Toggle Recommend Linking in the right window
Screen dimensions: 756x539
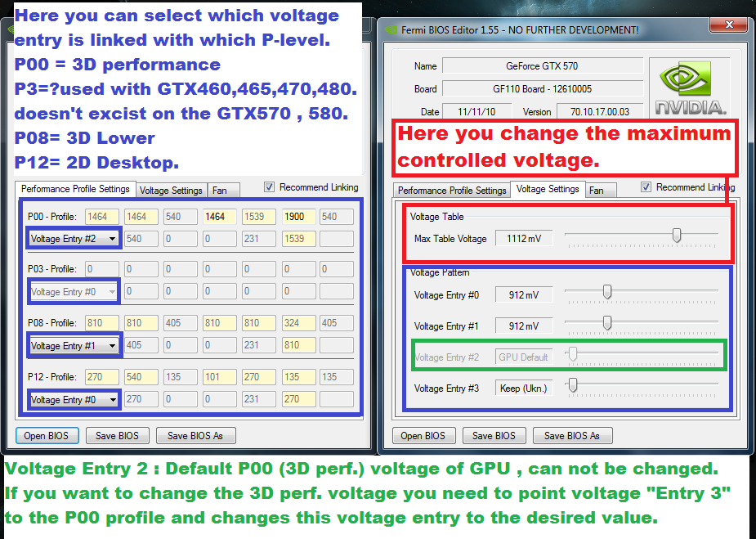[x=646, y=187]
